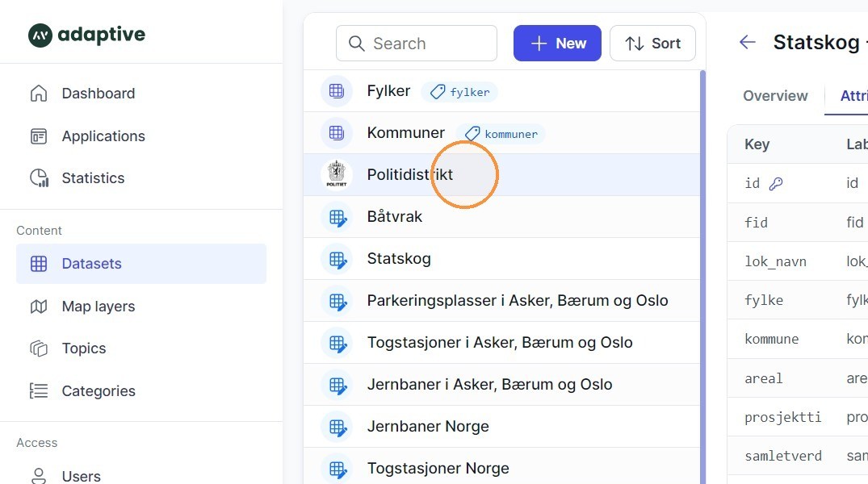Select the Kommuner dataset row

pos(501,133)
